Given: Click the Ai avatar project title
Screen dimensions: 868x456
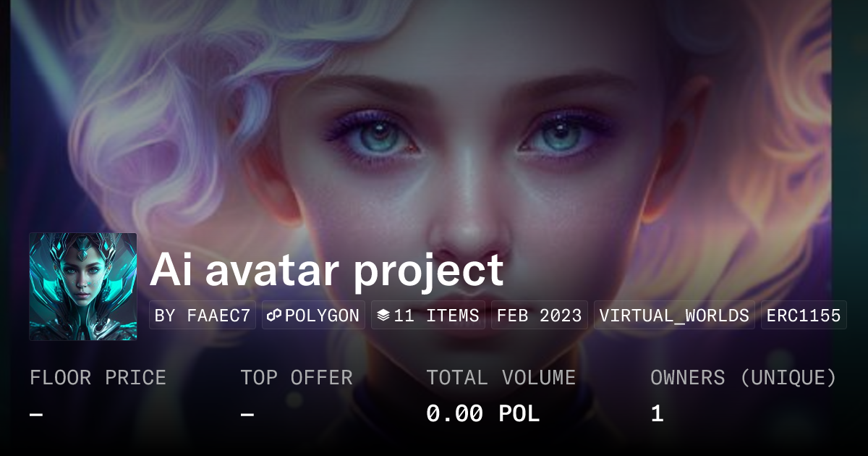Looking at the screenshot, I should coord(327,271).
